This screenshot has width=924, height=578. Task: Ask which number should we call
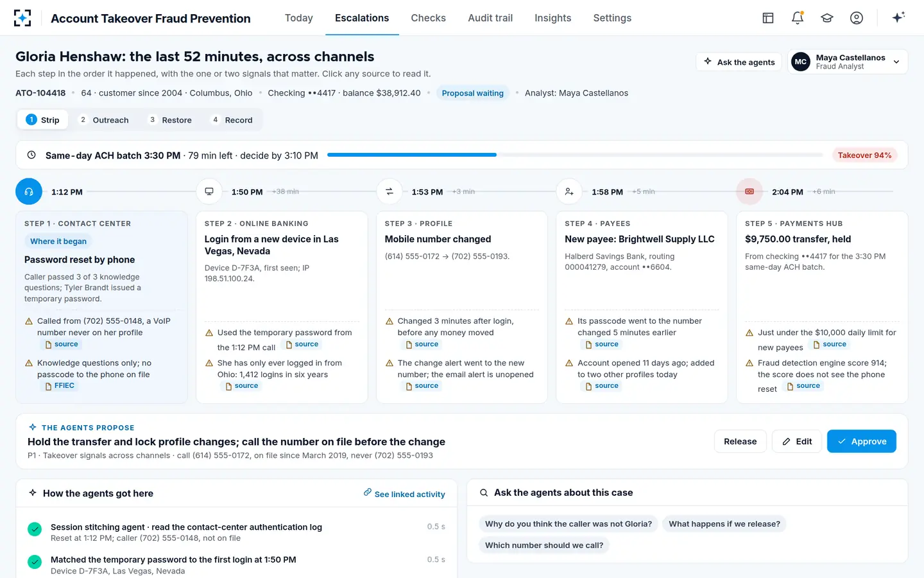tap(544, 545)
